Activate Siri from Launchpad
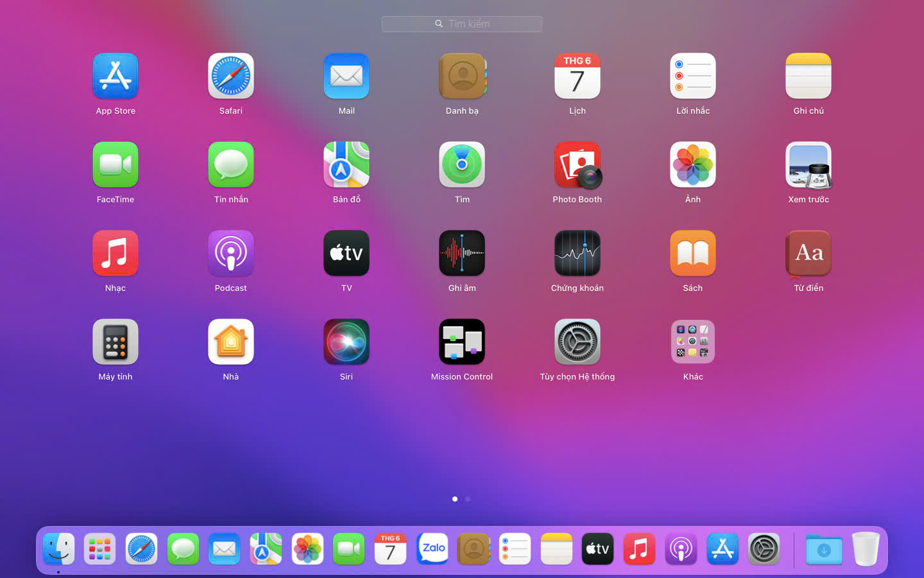924x578 pixels. click(x=346, y=342)
